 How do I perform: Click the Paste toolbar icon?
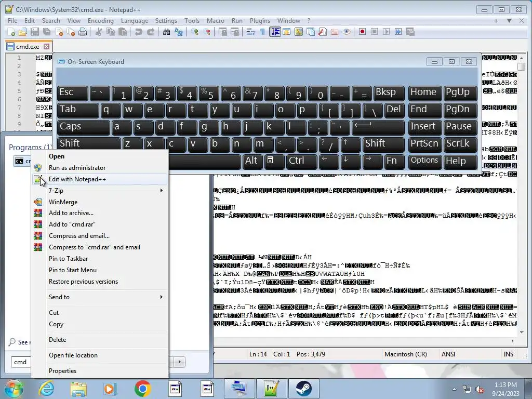[123, 32]
